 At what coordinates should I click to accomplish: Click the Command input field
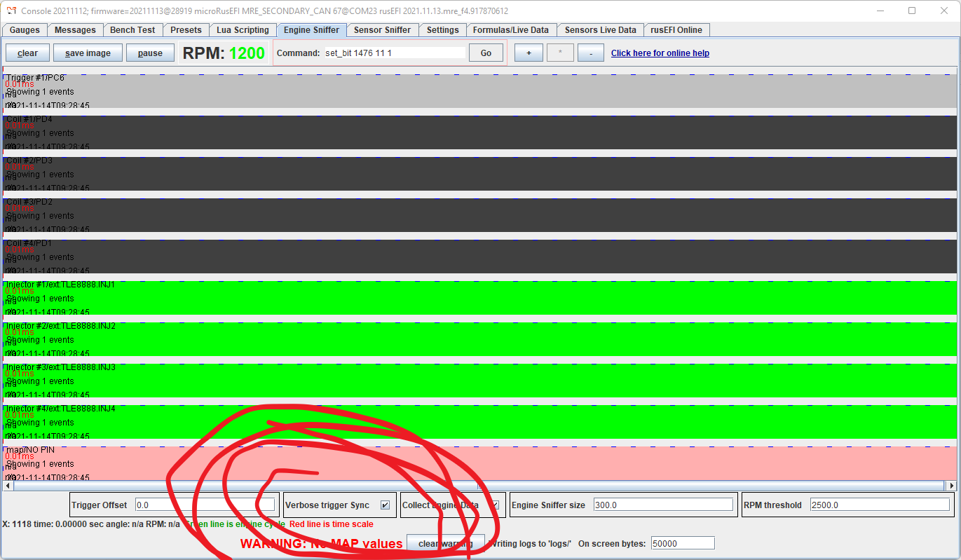(x=395, y=53)
